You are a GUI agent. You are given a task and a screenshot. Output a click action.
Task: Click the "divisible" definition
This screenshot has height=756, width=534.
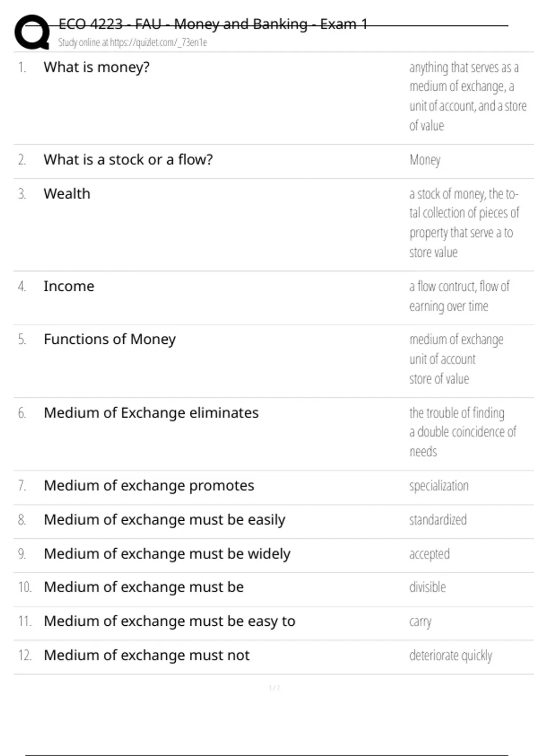[427, 587]
